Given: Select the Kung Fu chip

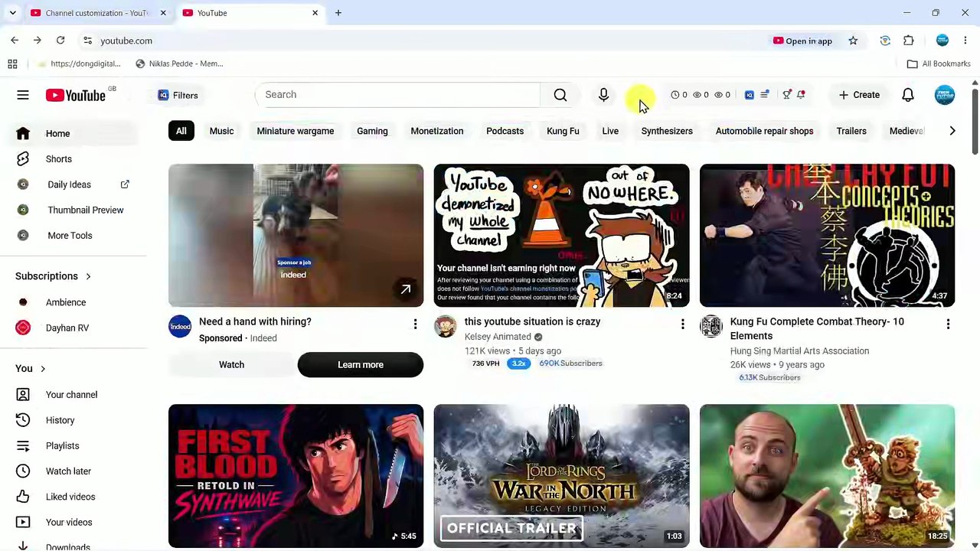Looking at the screenshot, I should coord(563,131).
